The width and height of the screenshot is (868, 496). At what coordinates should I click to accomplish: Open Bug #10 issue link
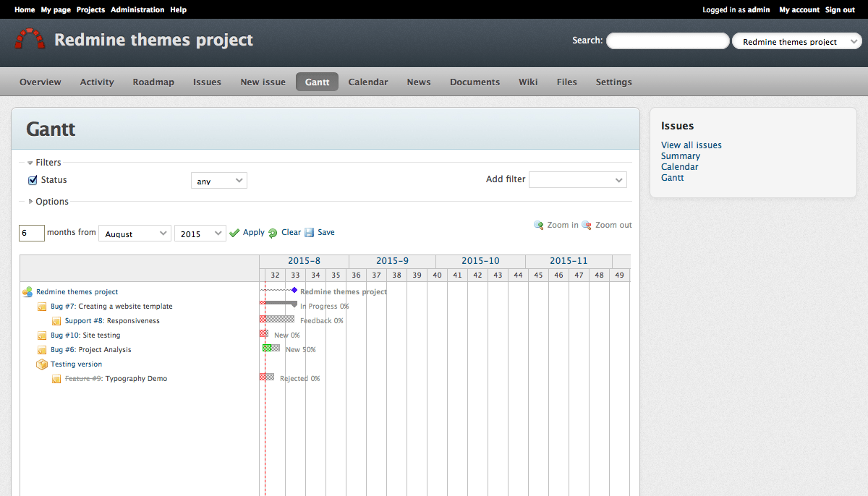65,335
